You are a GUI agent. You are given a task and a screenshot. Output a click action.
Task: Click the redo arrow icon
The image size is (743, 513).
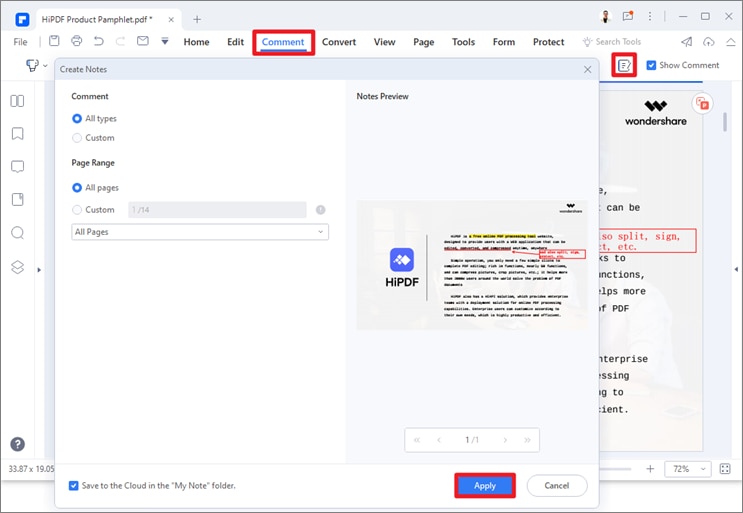120,41
